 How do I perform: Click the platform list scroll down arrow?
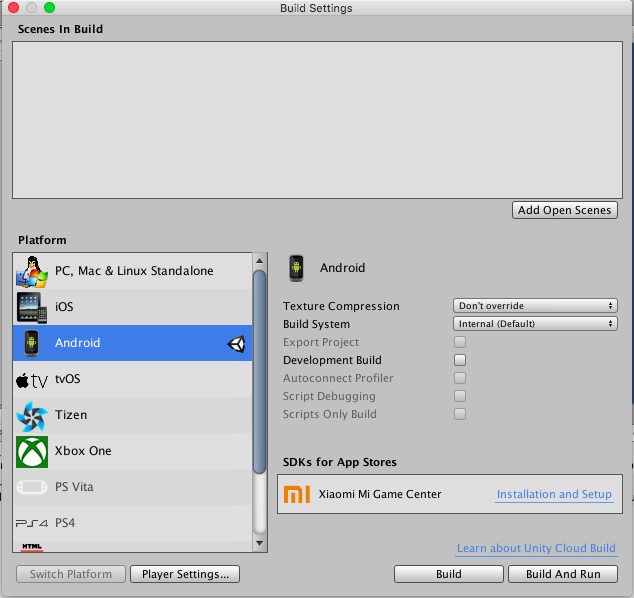click(260, 543)
